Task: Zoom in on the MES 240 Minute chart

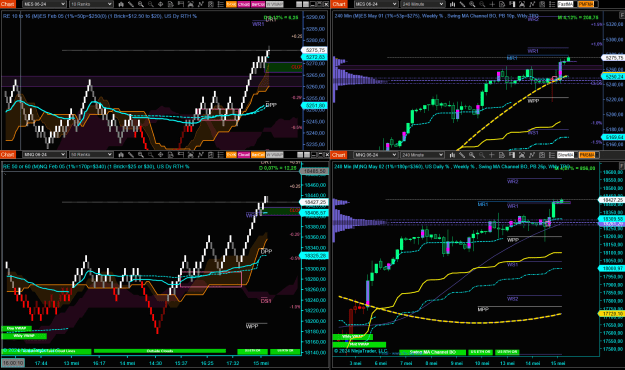Action: pyautogui.click(x=472, y=4)
